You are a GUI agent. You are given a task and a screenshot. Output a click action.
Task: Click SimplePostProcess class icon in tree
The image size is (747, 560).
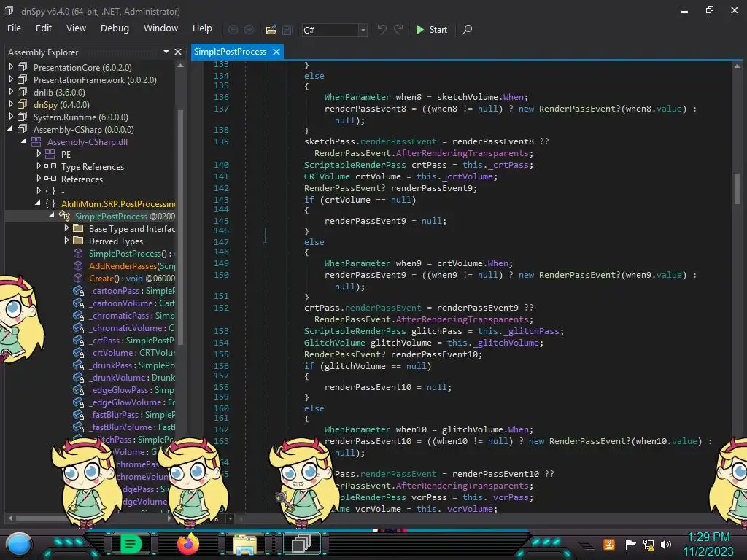[64, 216]
